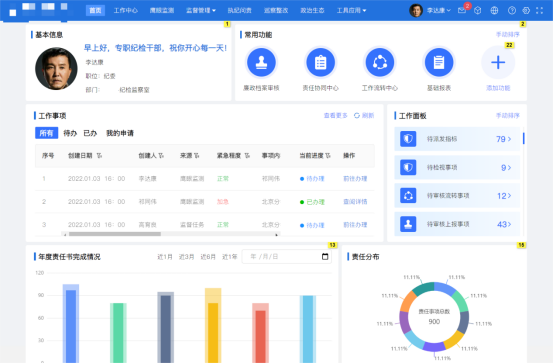Switch to the 已办 tab
This screenshot has width=553, height=363.
pos(90,133)
